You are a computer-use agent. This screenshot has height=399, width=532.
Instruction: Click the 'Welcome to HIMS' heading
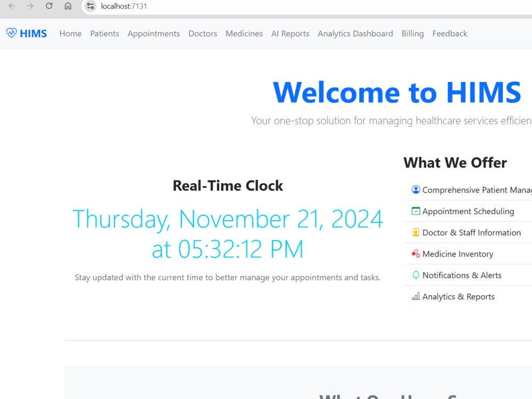(397, 92)
